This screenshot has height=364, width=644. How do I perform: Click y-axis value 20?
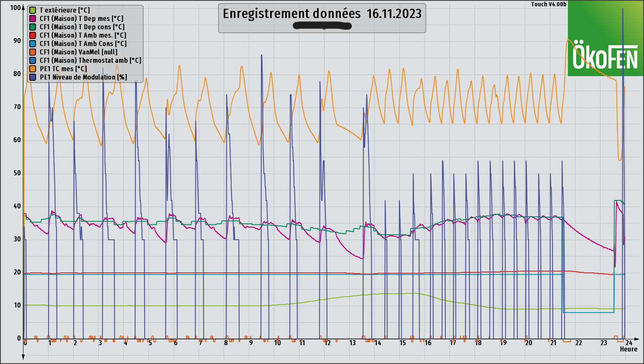coord(17,272)
